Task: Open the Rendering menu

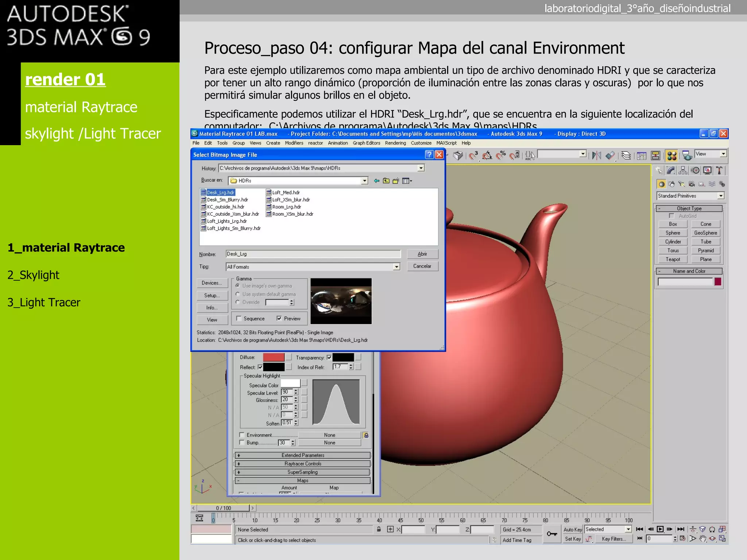Action: (395, 143)
